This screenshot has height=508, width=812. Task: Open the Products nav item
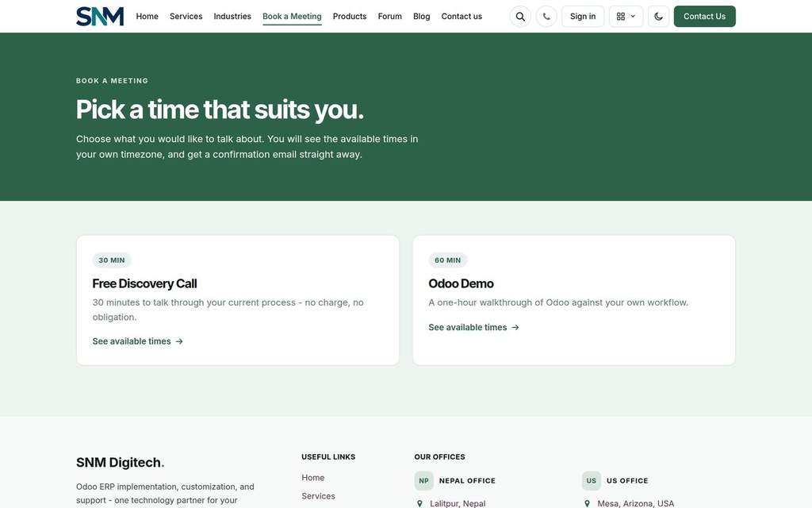(x=350, y=16)
